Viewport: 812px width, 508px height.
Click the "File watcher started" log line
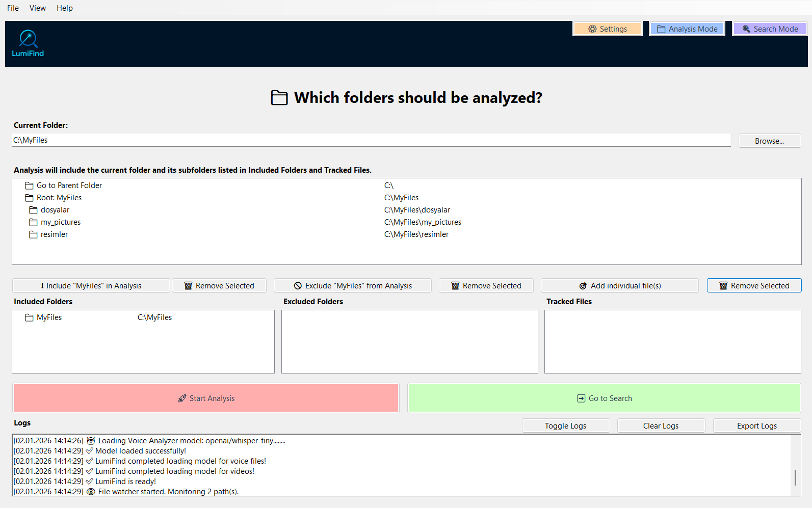126,492
